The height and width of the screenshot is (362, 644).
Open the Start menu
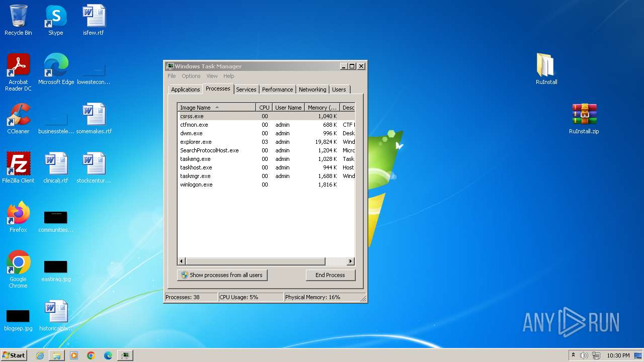tap(14, 355)
